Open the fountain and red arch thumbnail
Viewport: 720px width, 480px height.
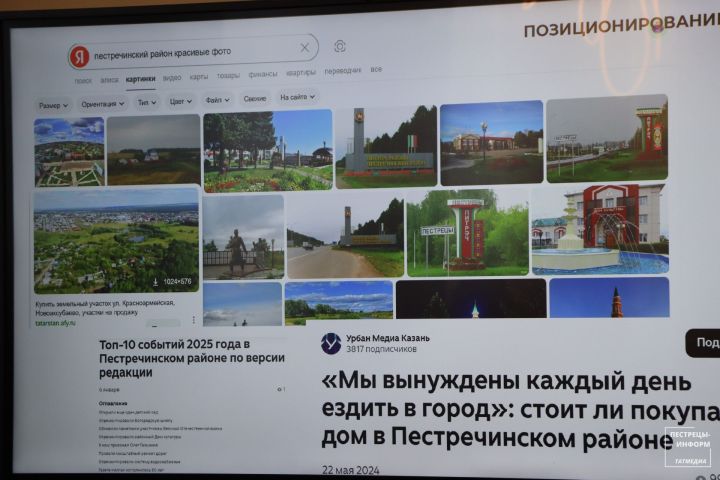600,230
